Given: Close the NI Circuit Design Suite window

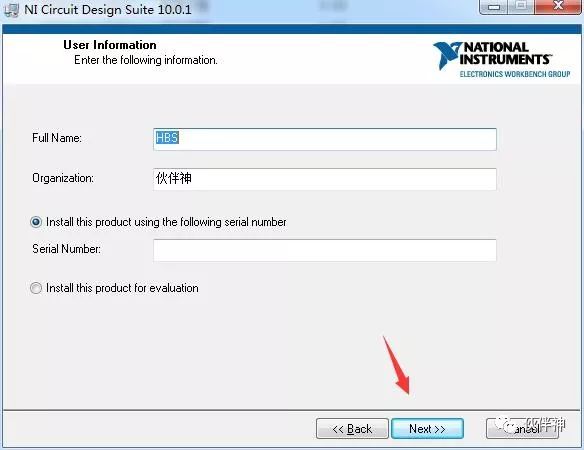Looking at the screenshot, I should (558, 6).
